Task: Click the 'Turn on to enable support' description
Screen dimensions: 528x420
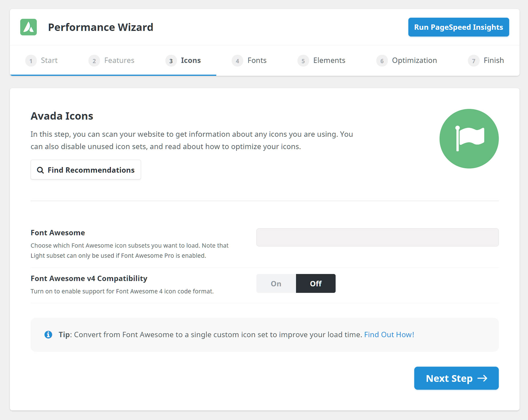Action: [x=122, y=291]
